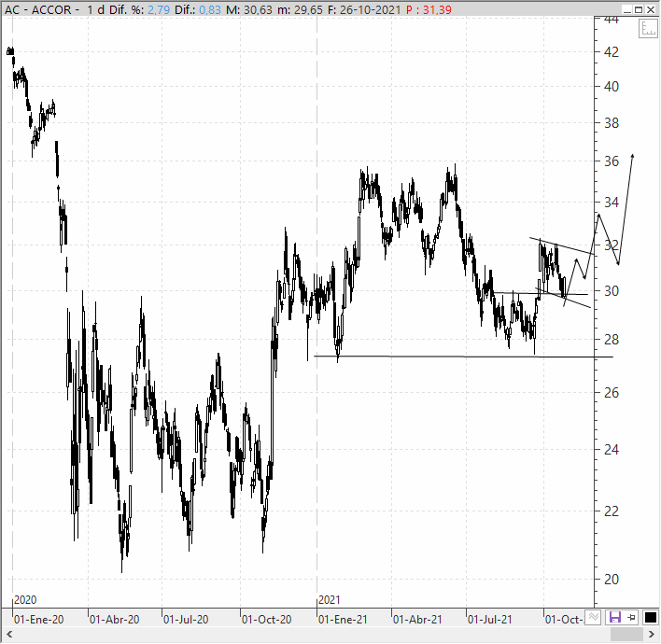Click the Dif. value 0,83
Image resolution: width=661 pixels, height=644 pixels.
coord(210,9)
